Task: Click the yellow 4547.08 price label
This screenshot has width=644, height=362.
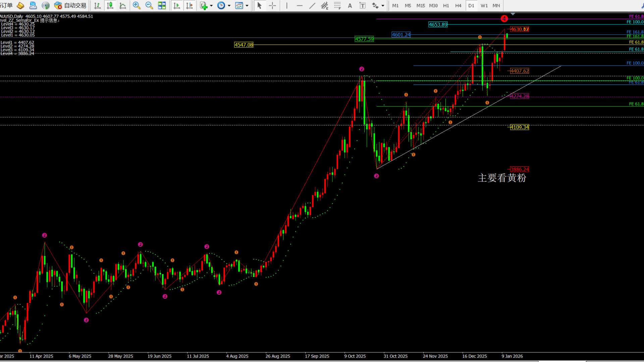Action: tap(244, 45)
